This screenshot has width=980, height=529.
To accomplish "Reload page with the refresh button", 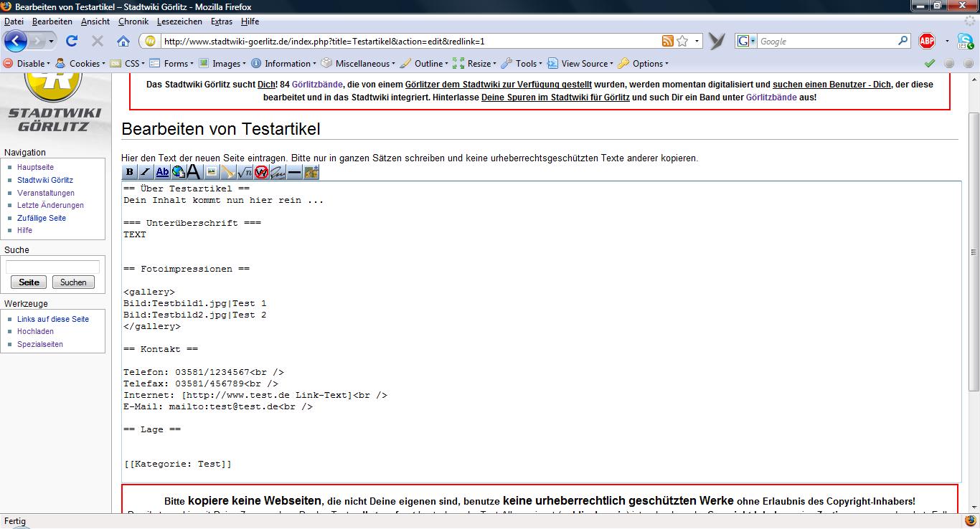I will (72, 41).
